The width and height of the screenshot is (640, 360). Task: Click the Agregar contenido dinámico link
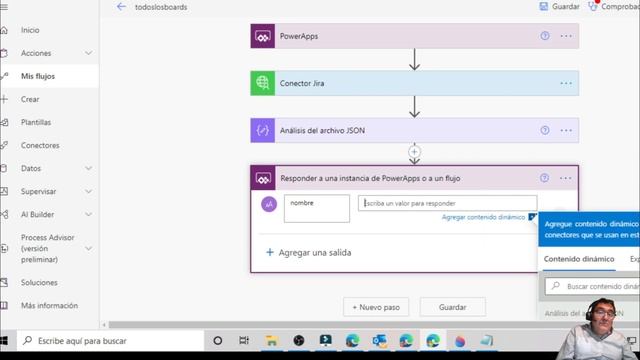pyautogui.click(x=483, y=217)
